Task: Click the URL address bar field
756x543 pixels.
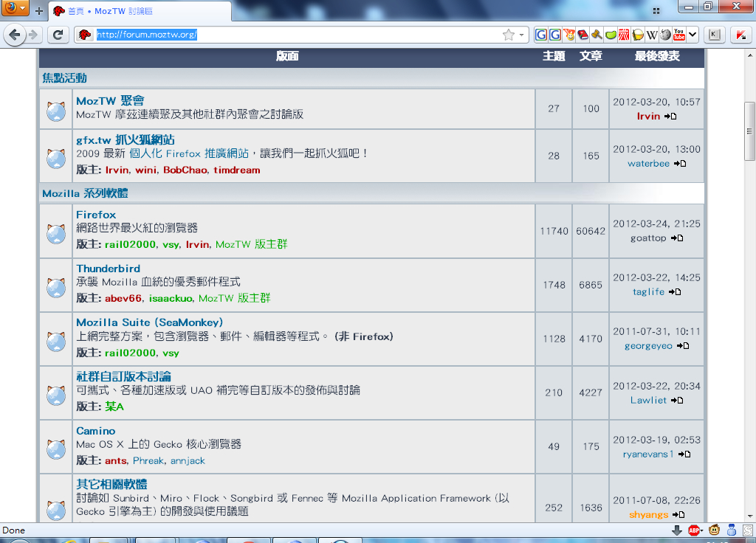Action: click(295, 35)
